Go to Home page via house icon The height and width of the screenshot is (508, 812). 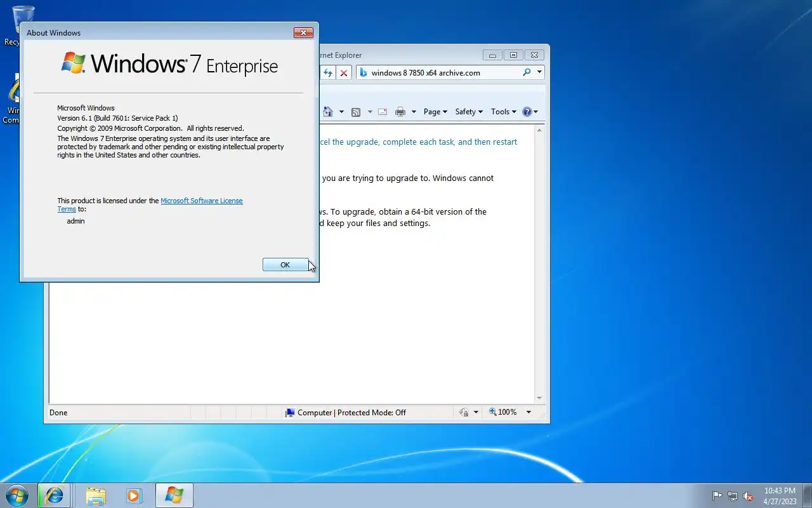point(328,112)
